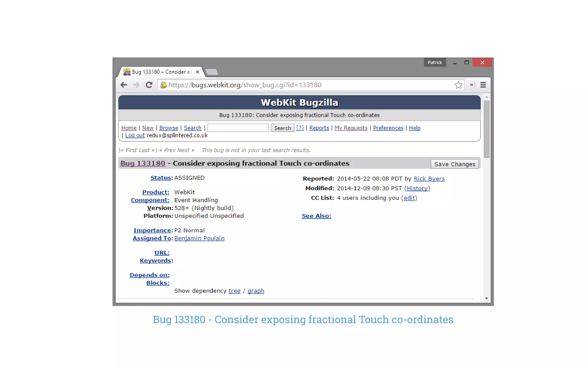Open the Browse link

coord(169,128)
